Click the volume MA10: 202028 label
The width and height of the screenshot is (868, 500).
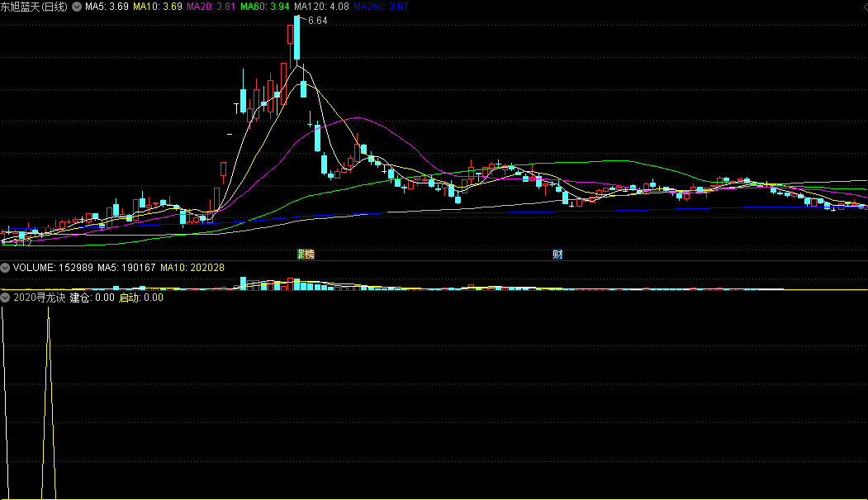tap(192, 268)
